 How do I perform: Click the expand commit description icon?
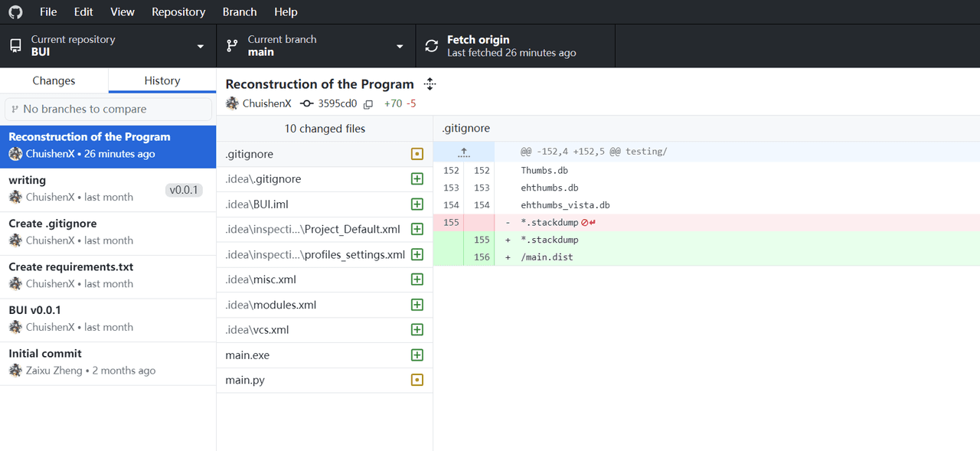coord(430,84)
